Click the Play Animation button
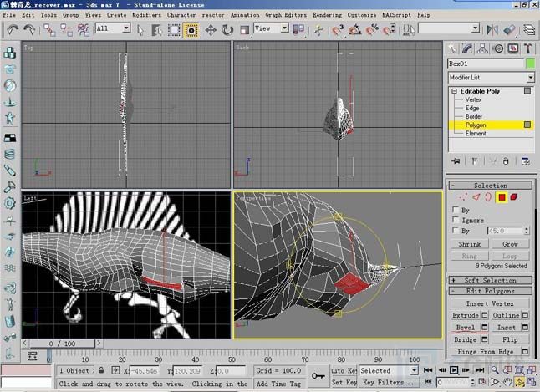The image size is (540, 392). pyautogui.click(x=454, y=370)
